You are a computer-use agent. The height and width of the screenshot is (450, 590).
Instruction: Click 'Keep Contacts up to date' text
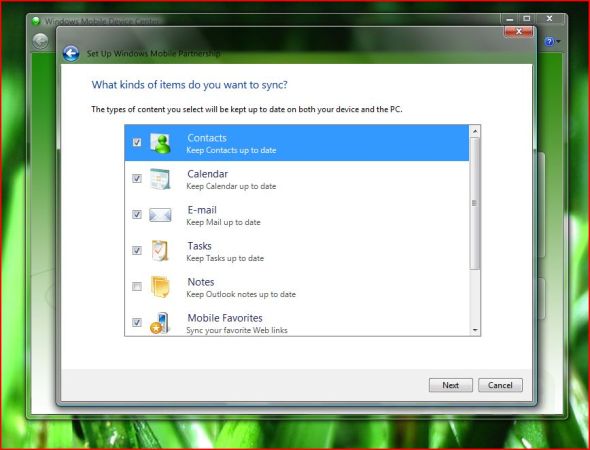(x=231, y=150)
